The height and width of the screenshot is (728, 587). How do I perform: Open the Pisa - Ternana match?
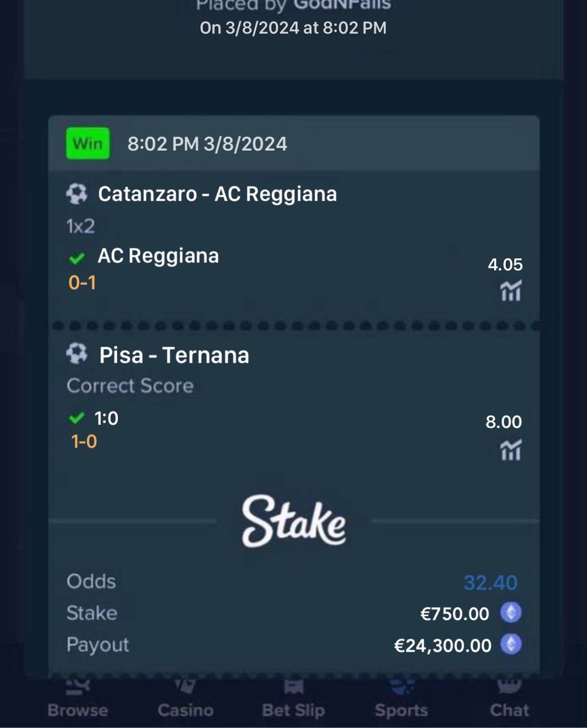174,355
